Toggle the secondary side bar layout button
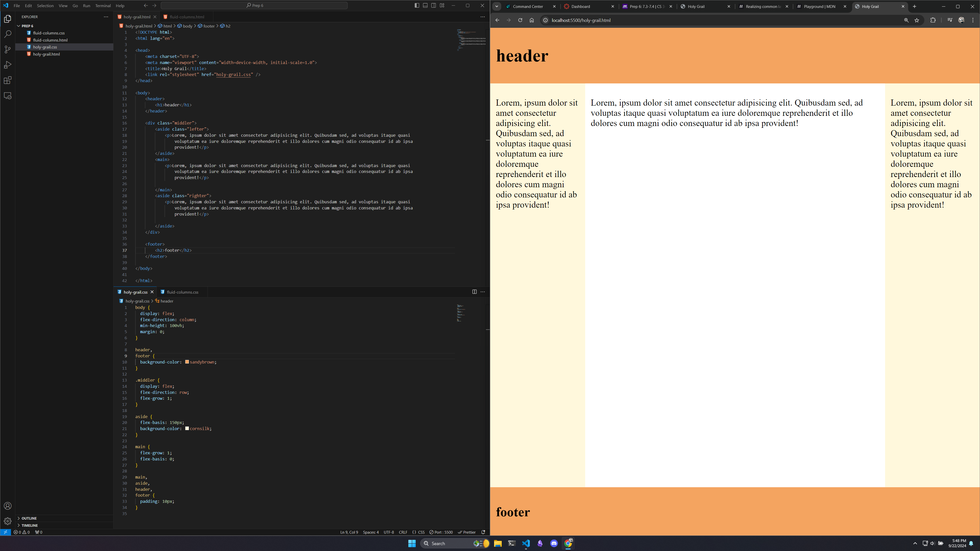980x551 pixels. point(434,5)
